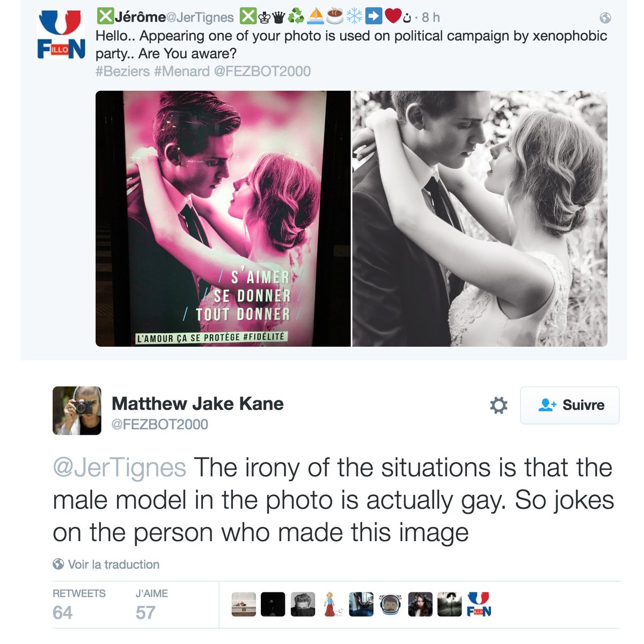
Task: Click the FillON liker avatar at the row end
Action: coord(479,604)
